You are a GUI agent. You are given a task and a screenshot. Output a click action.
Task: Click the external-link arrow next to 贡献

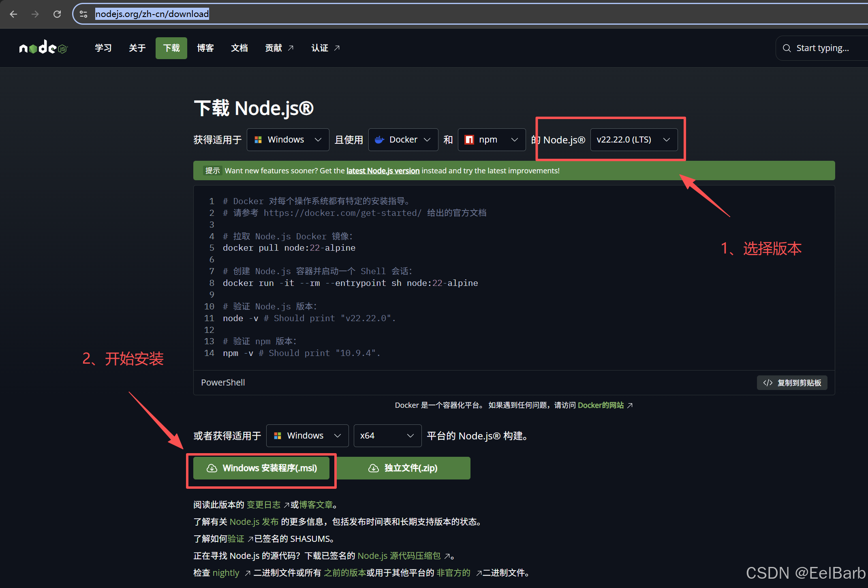(x=291, y=48)
